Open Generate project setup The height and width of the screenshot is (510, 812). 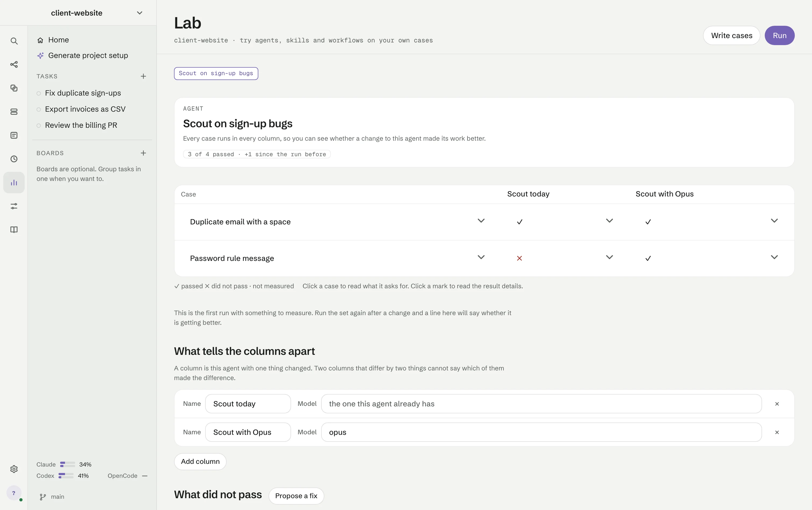pos(83,56)
